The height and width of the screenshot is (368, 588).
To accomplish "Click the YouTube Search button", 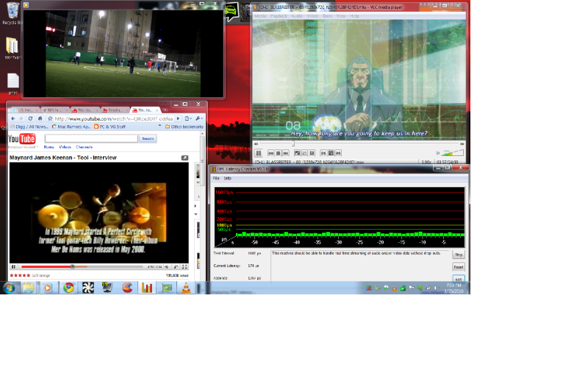I will pyautogui.click(x=148, y=138).
